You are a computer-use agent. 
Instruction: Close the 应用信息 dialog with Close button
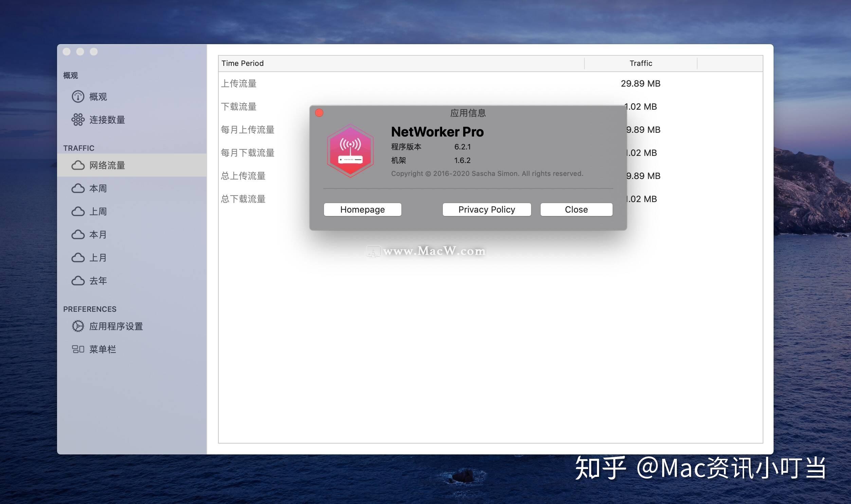pos(576,209)
